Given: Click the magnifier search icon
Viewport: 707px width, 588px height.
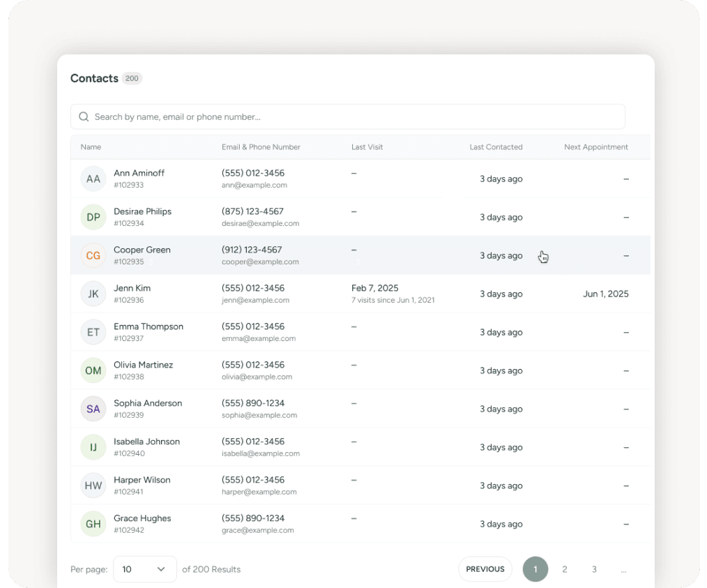Looking at the screenshot, I should coord(84,117).
